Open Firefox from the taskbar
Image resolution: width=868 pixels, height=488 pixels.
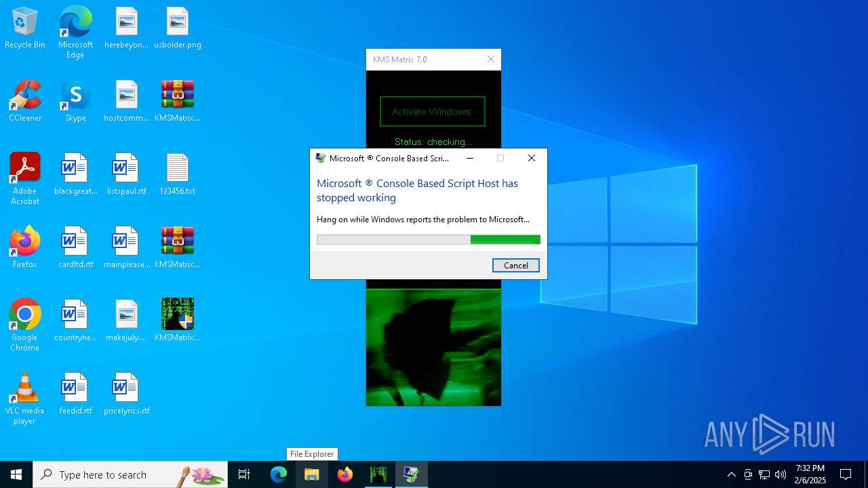tap(345, 474)
